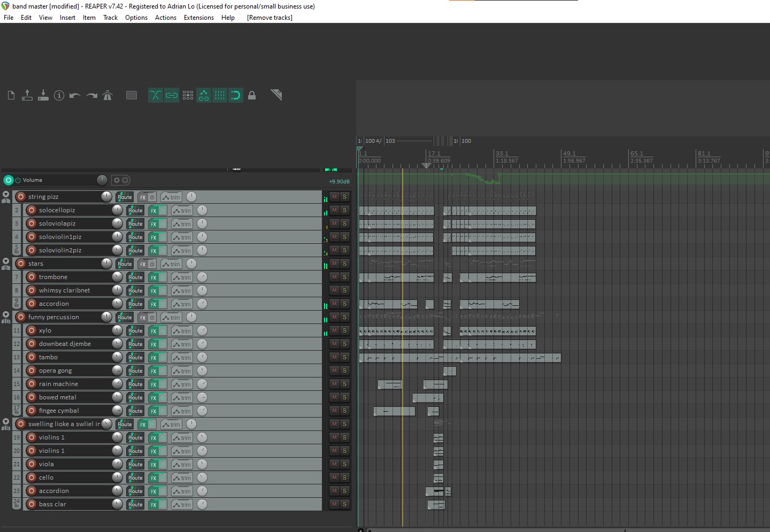Open project info settings icon
This screenshot has width=770, height=532.
[59, 96]
